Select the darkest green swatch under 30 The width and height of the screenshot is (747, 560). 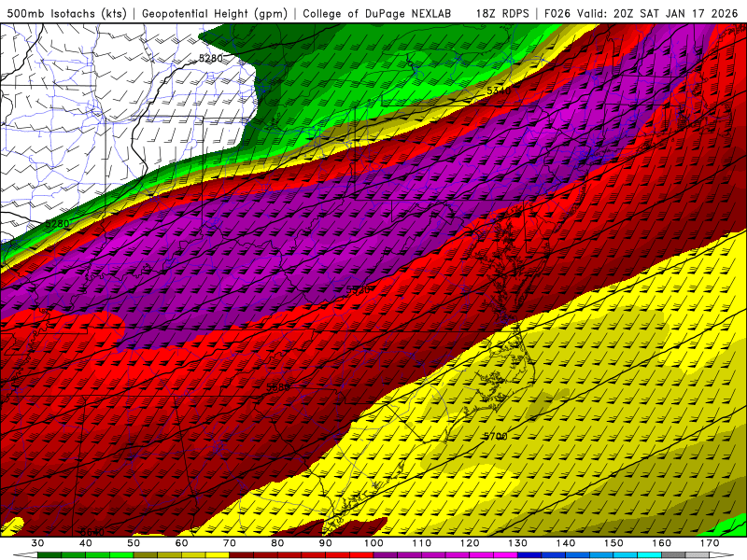tap(49, 555)
